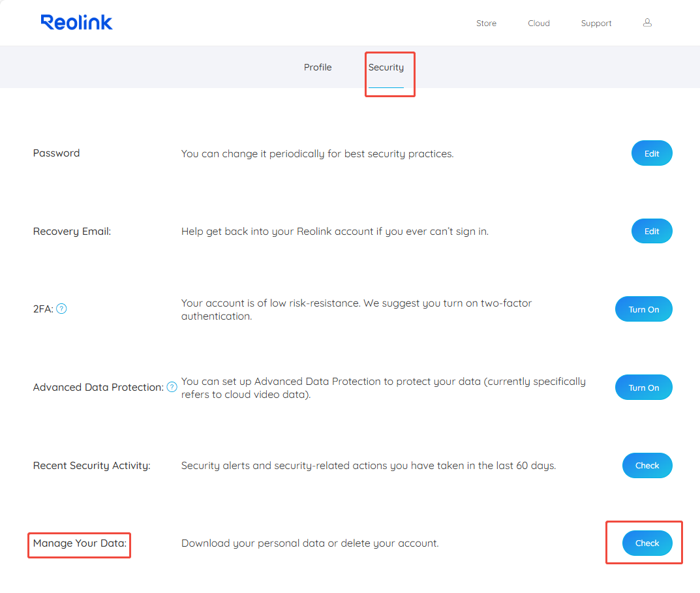Click the Password row description text
The image size is (700, 593).
318,153
